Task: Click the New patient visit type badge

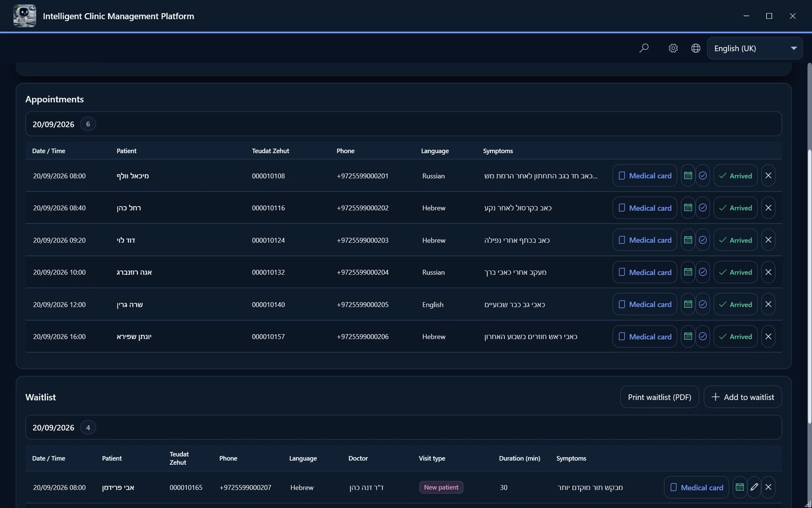Action: pos(441,487)
